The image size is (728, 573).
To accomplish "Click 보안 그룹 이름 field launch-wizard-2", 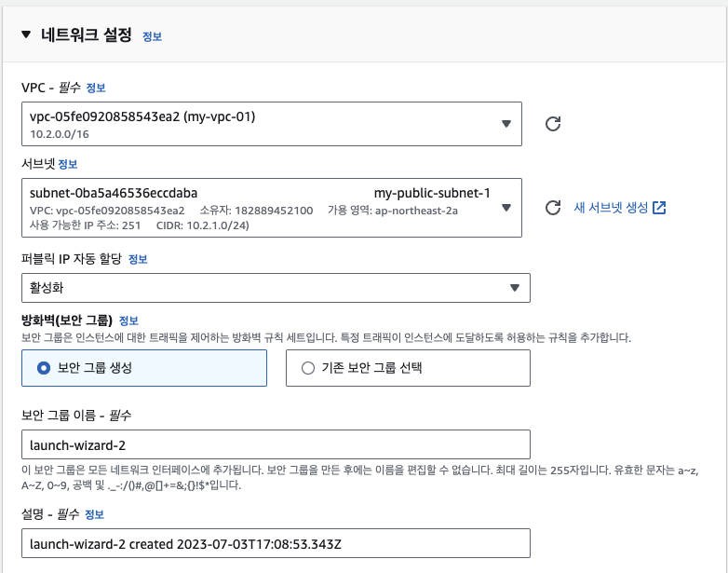I will [x=276, y=444].
